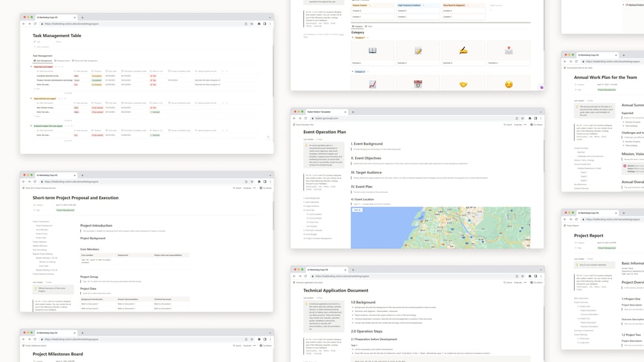
Task: Click Try Notion in Event Operation Plan window
Action: pyautogui.click(x=537, y=125)
